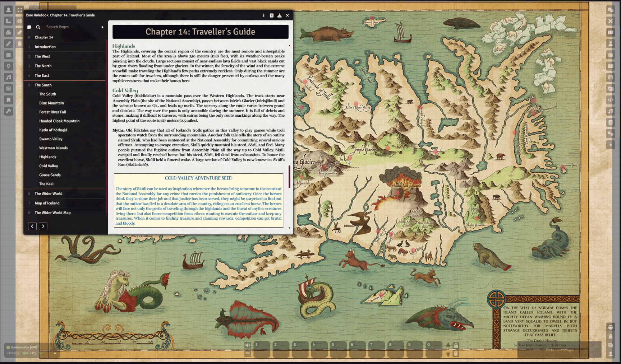Open the Measurement Controls ruler tool
The image size is (621, 364).
pyautogui.click(x=9, y=21)
